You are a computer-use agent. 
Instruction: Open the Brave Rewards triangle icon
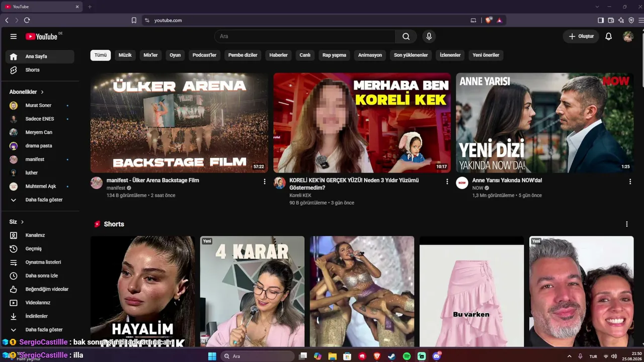[499, 20]
